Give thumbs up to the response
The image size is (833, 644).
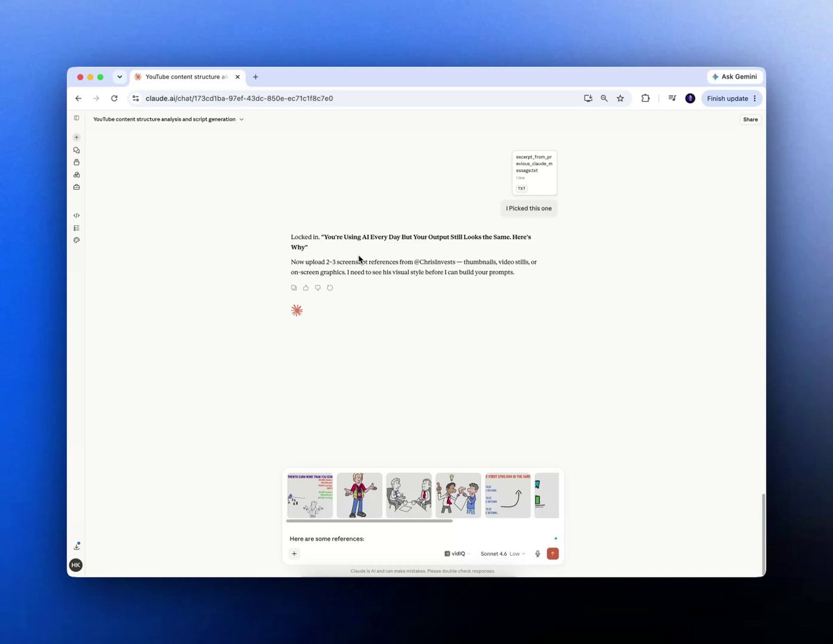pos(305,287)
